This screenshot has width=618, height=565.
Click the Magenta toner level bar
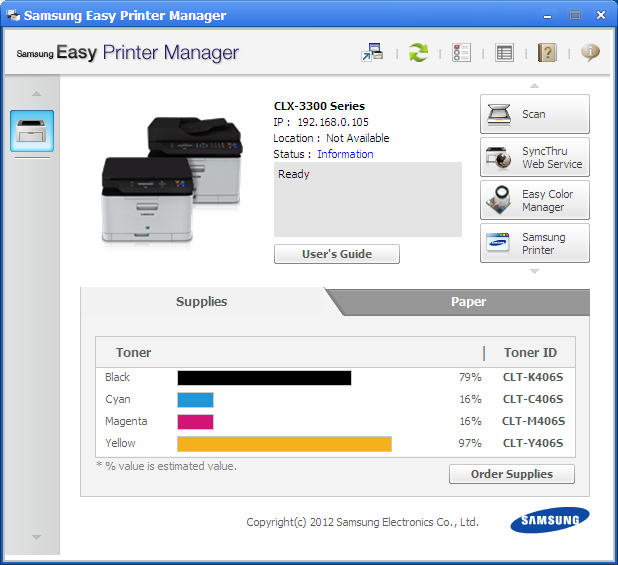click(195, 422)
